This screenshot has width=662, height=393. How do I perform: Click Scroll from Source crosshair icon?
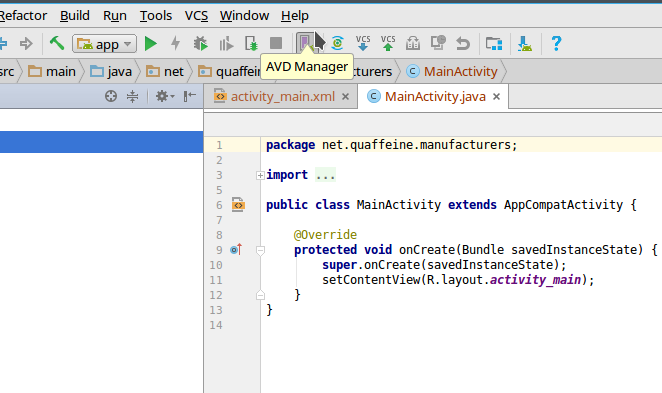pyautogui.click(x=111, y=96)
